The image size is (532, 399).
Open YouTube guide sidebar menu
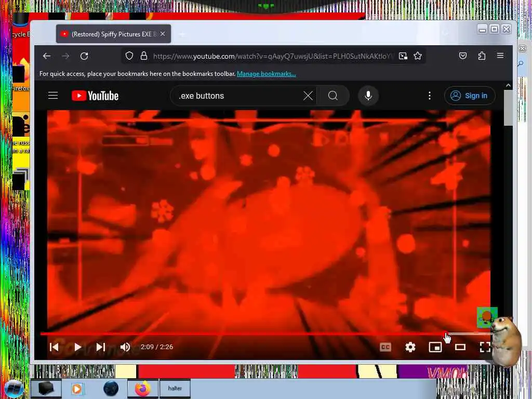53,96
